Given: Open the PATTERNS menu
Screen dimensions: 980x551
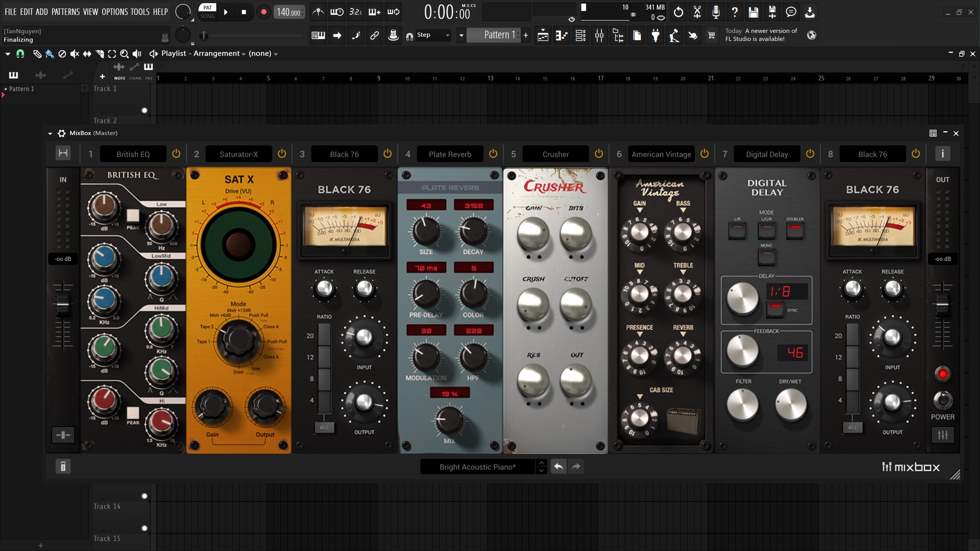Looking at the screenshot, I should [66, 12].
